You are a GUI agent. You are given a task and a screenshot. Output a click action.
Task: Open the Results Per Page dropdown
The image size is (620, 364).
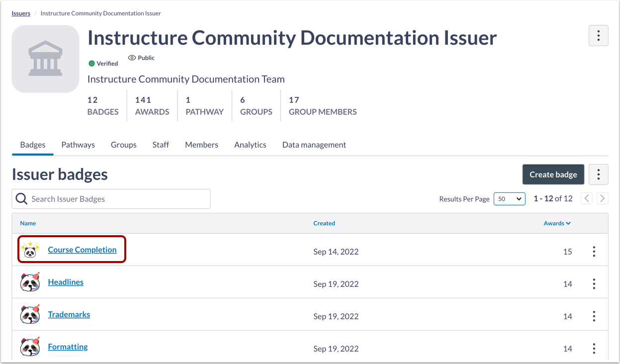click(x=509, y=199)
